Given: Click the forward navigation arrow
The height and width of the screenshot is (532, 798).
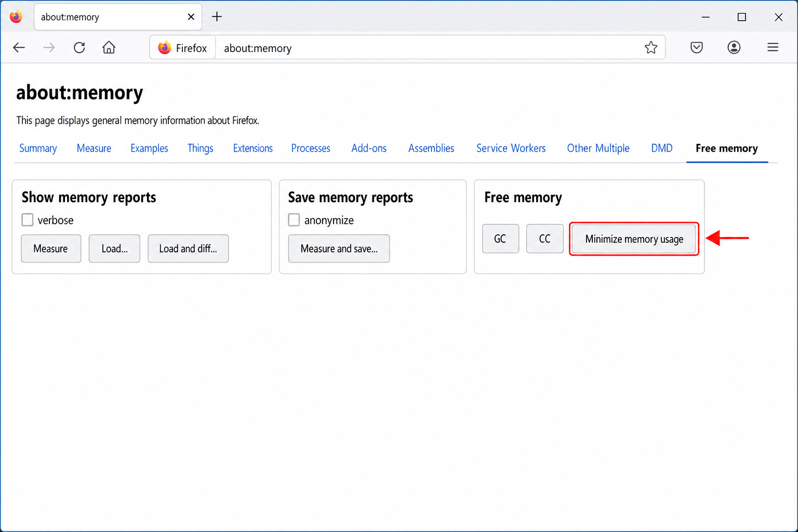Looking at the screenshot, I should click(49, 48).
